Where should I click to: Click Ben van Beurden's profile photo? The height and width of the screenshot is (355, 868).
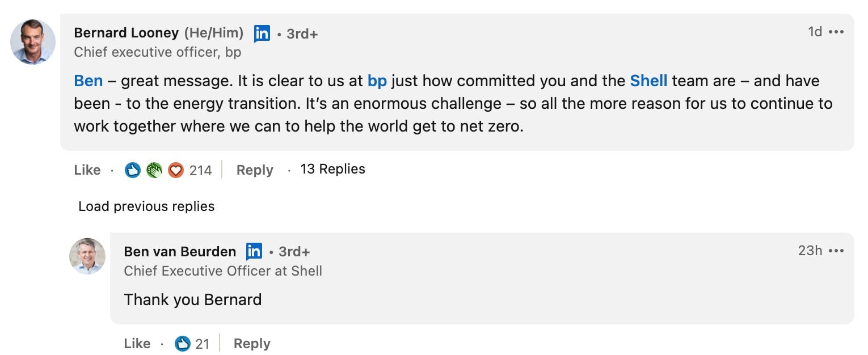[x=87, y=256]
